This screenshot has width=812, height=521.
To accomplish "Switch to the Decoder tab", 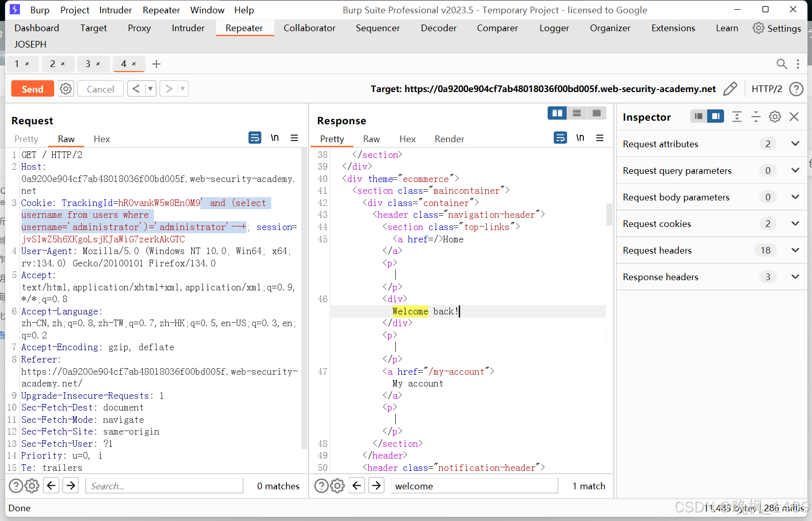I will tap(439, 28).
